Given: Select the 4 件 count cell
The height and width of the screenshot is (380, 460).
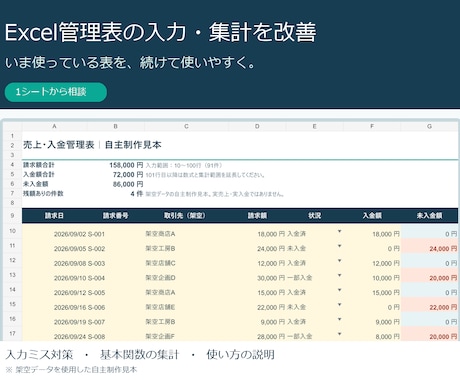Looking at the screenshot, I should pos(137,194).
